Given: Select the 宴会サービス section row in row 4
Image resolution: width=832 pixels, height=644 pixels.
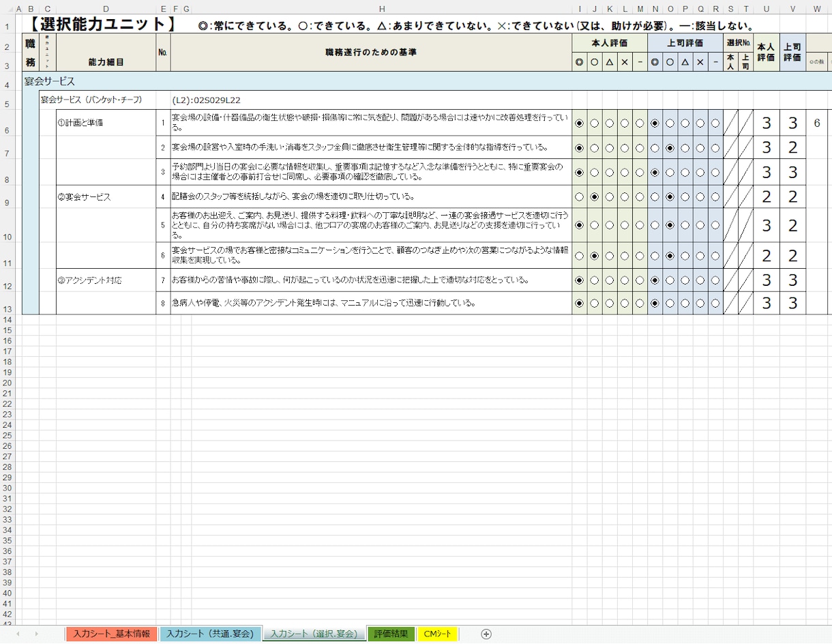Looking at the screenshot, I should coord(426,81).
